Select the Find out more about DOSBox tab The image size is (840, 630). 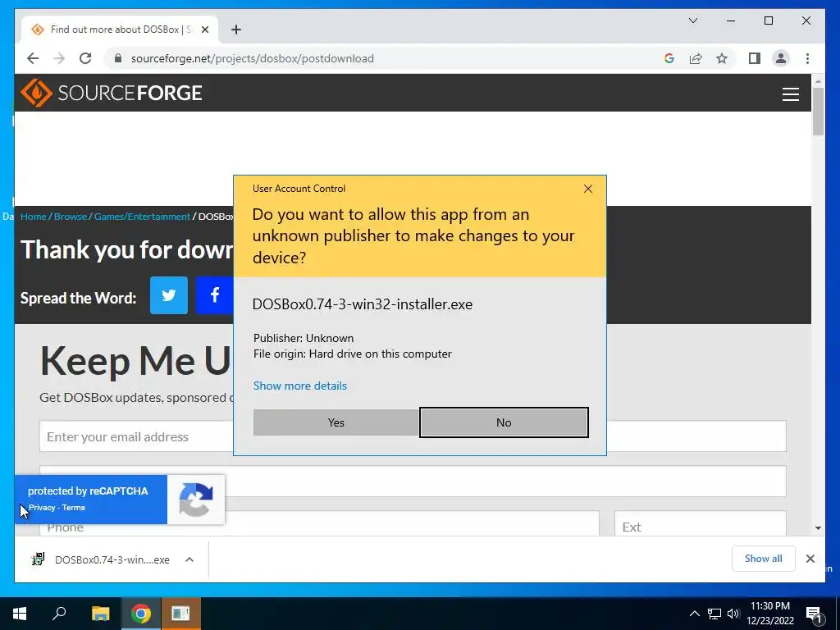[x=120, y=30]
